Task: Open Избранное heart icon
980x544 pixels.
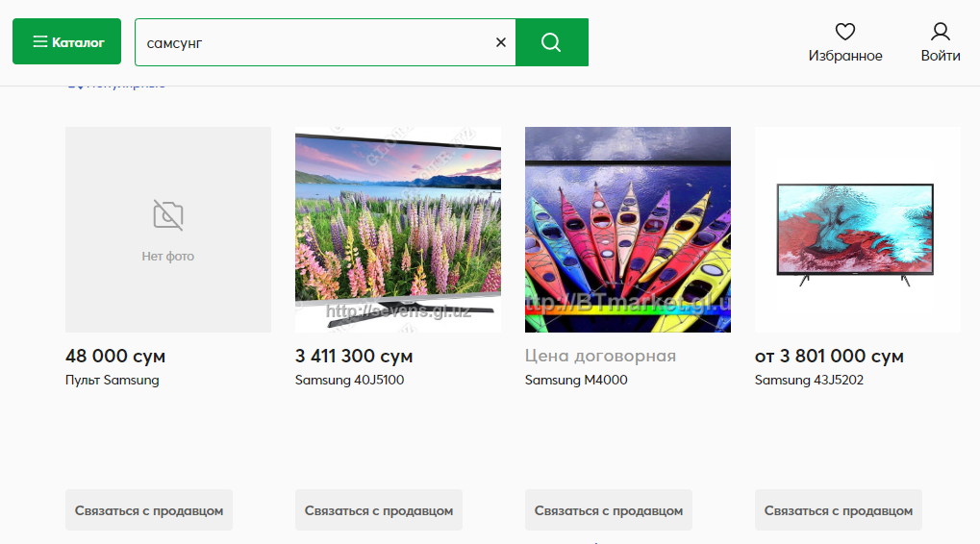Action: click(845, 31)
